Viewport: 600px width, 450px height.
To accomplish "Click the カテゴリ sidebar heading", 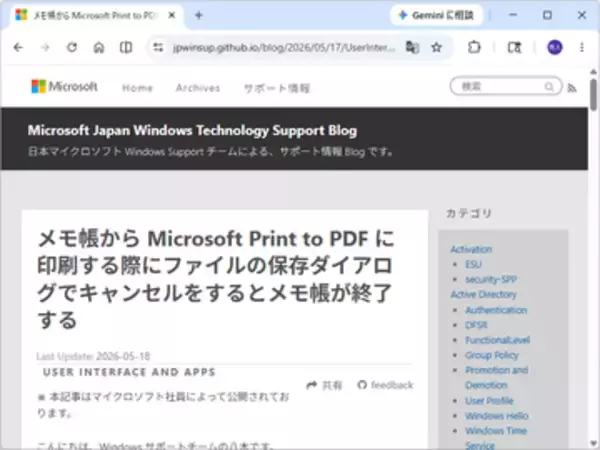I will pyautogui.click(x=468, y=213).
